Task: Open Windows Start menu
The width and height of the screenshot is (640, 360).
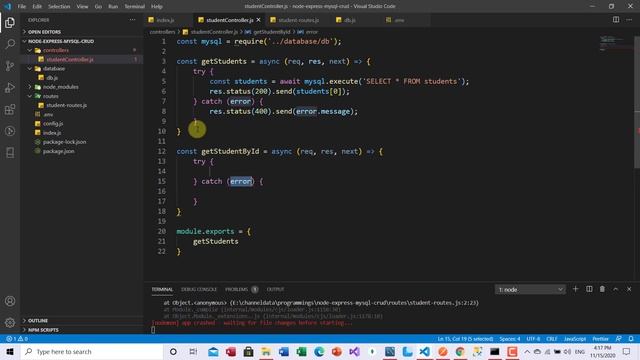Action: pyautogui.click(x=10, y=351)
